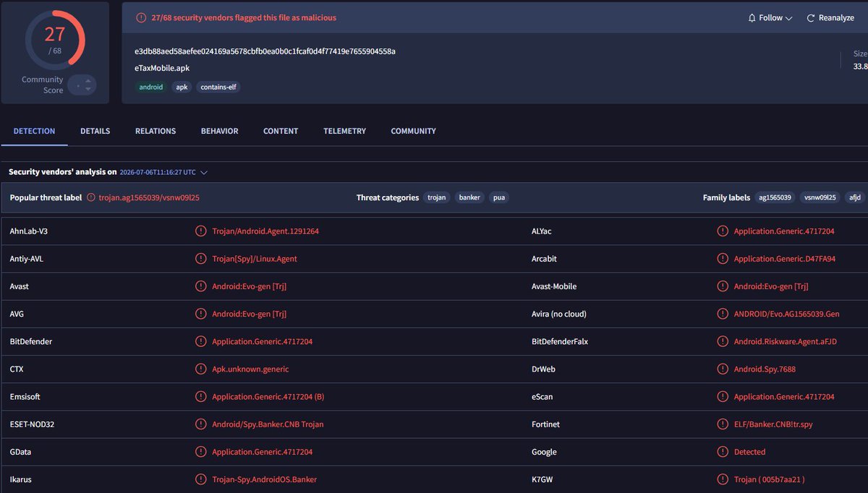The width and height of the screenshot is (868, 493).
Task: Click the android tag
Action: tap(151, 87)
